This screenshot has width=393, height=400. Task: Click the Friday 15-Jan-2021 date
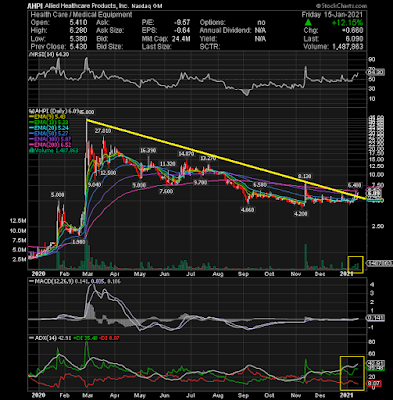point(333,15)
